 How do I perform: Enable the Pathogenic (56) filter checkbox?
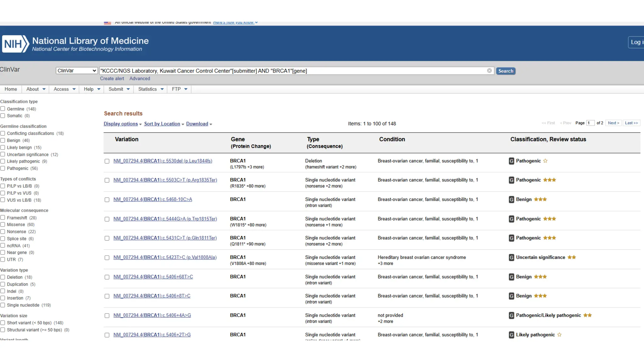pyautogui.click(x=3, y=168)
